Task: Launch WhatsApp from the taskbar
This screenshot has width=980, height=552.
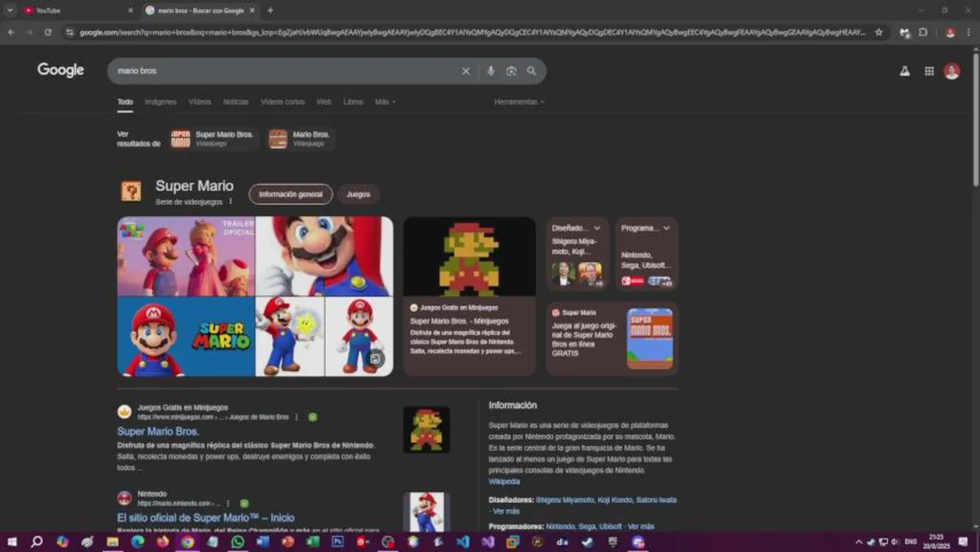Action: [x=238, y=542]
